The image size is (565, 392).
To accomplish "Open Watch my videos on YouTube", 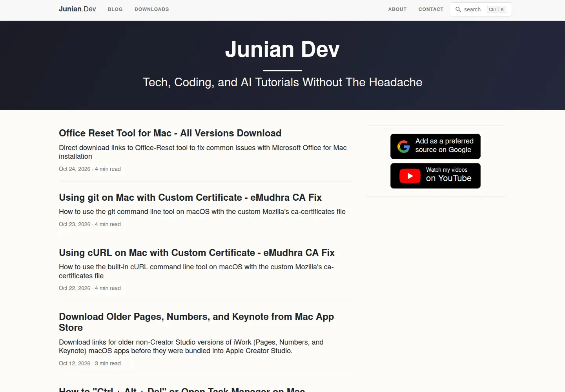I will 436,176.
